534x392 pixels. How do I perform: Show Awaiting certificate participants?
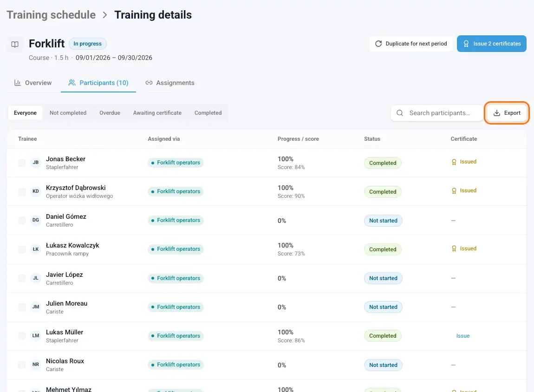tap(157, 113)
